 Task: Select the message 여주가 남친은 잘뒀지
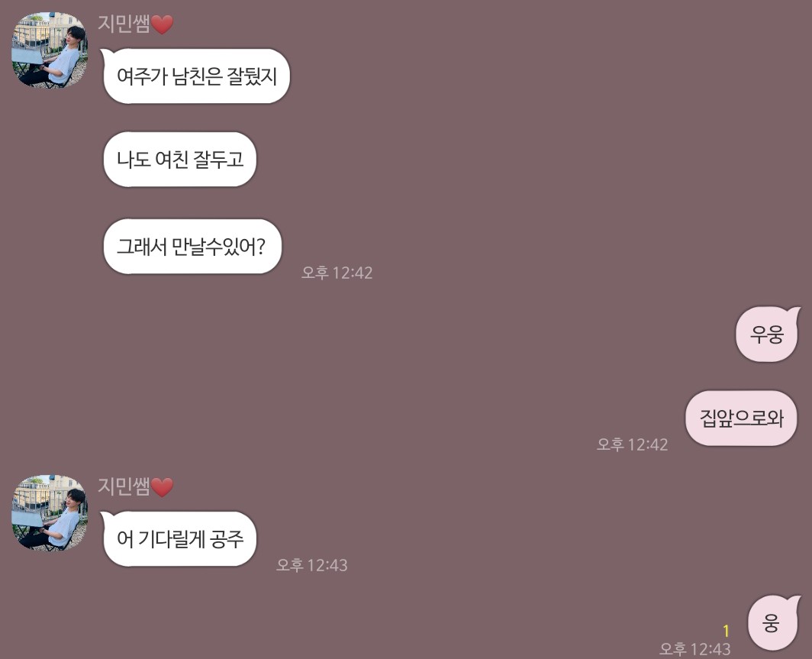pos(195,76)
